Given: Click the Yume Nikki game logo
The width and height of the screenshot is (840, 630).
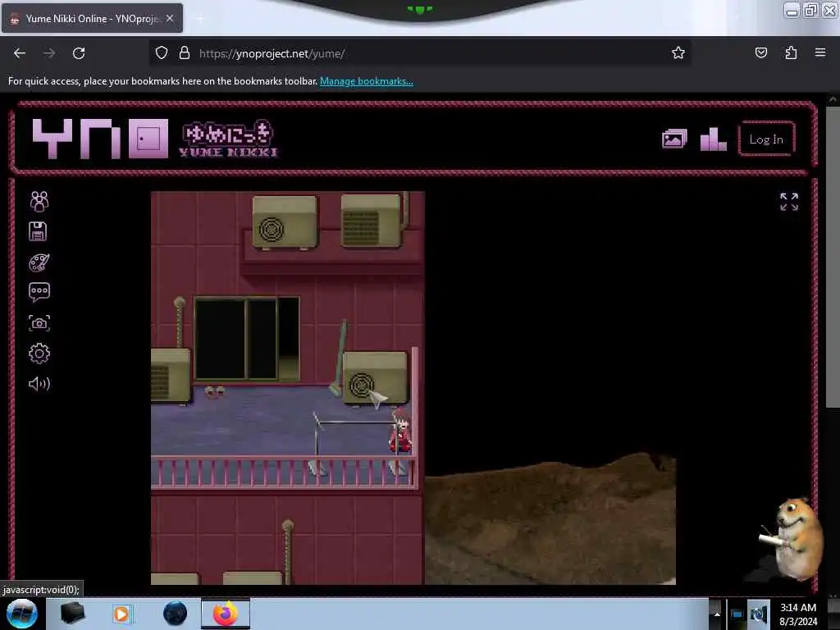Looking at the screenshot, I should pyautogui.click(x=229, y=139).
